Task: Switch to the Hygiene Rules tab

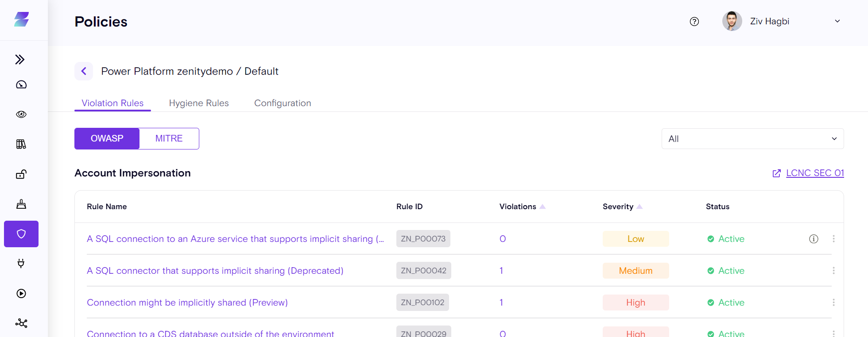Action: tap(199, 103)
